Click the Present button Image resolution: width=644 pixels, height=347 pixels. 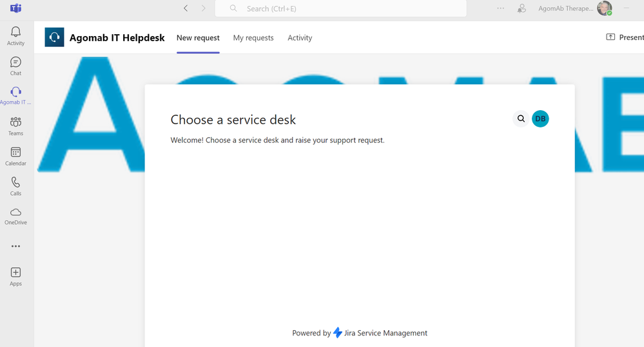625,37
